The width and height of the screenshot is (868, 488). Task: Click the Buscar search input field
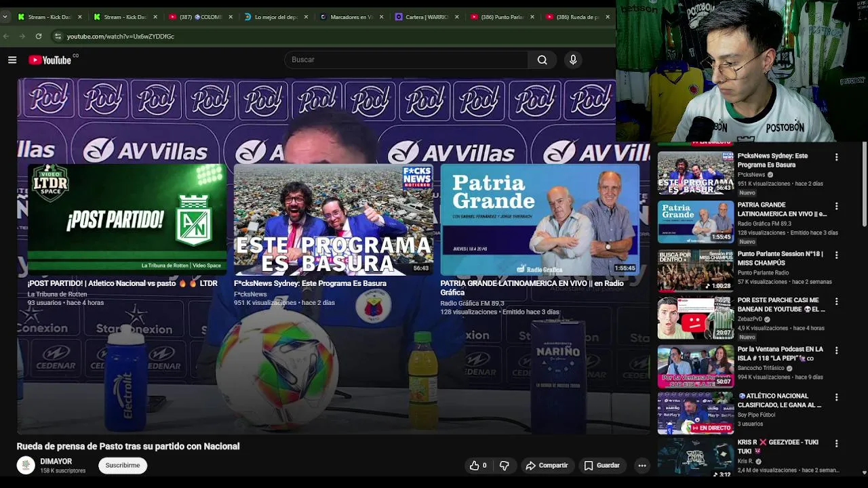point(406,60)
